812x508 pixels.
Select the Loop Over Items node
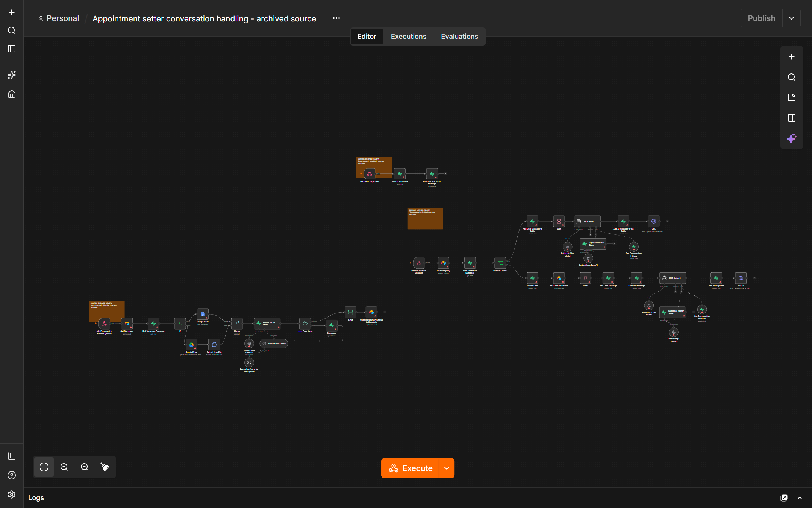coord(305,324)
